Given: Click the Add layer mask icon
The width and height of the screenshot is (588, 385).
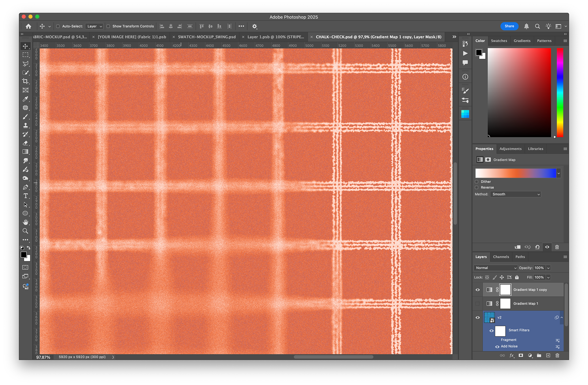Looking at the screenshot, I should pyautogui.click(x=521, y=355).
